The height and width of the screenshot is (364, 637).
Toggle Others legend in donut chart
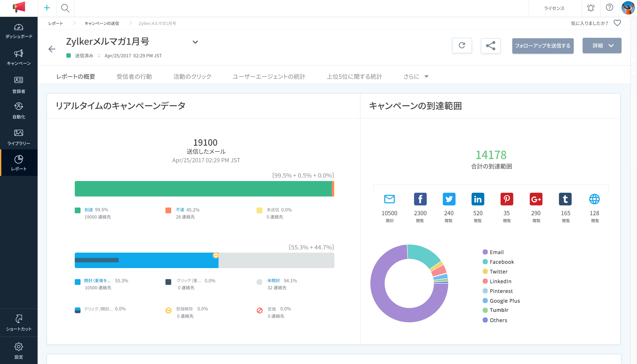(495, 320)
